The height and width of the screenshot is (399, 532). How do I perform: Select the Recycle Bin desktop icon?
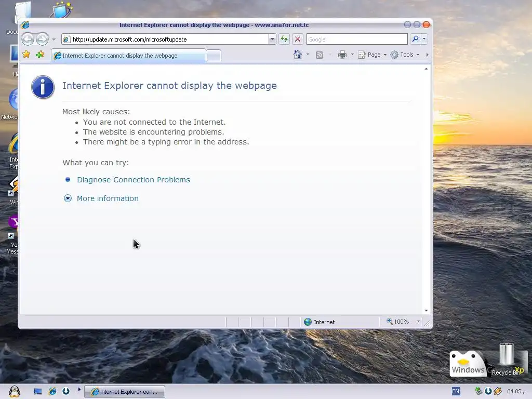tap(506, 360)
